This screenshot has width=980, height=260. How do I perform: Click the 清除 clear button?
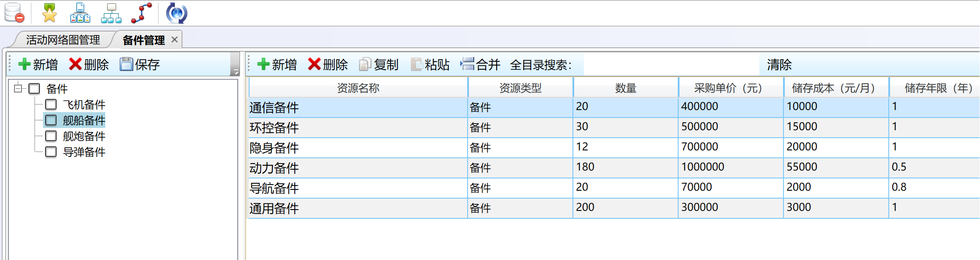(779, 64)
